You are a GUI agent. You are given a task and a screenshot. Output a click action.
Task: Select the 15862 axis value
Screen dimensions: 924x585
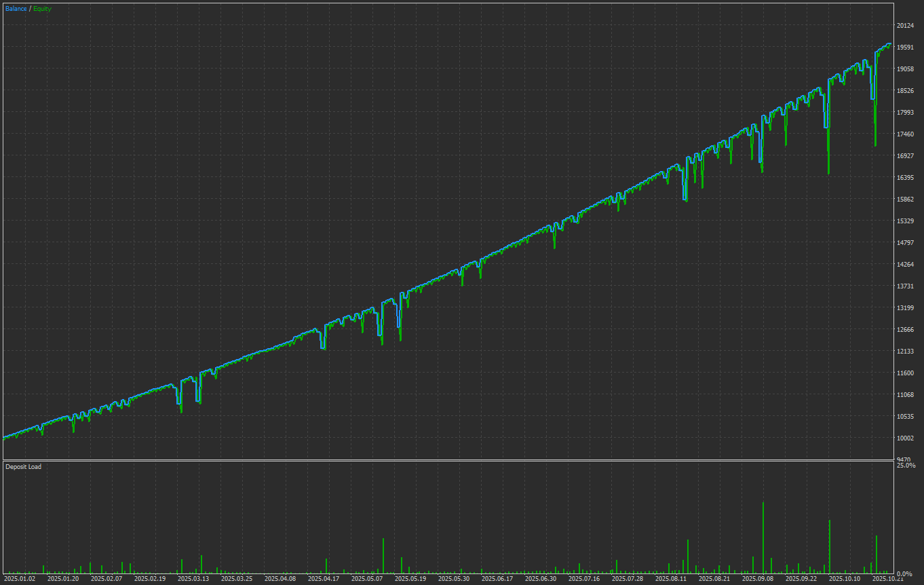904,200
